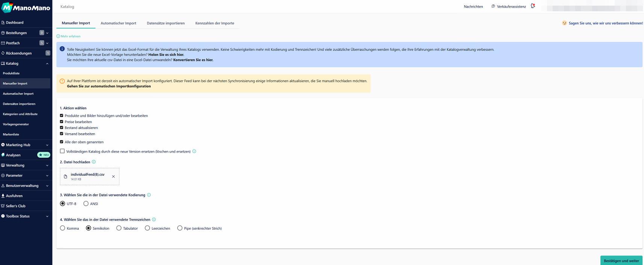Uncheck Preise bearbeiten checkbox
This screenshot has height=265, width=644.
click(62, 122)
